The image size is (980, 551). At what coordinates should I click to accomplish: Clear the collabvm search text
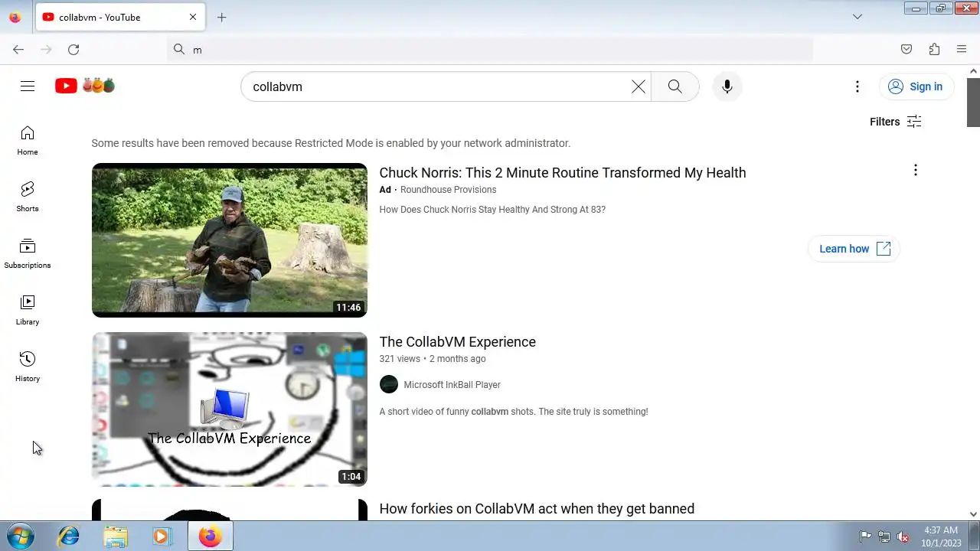pyautogui.click(x=638, y=86)
